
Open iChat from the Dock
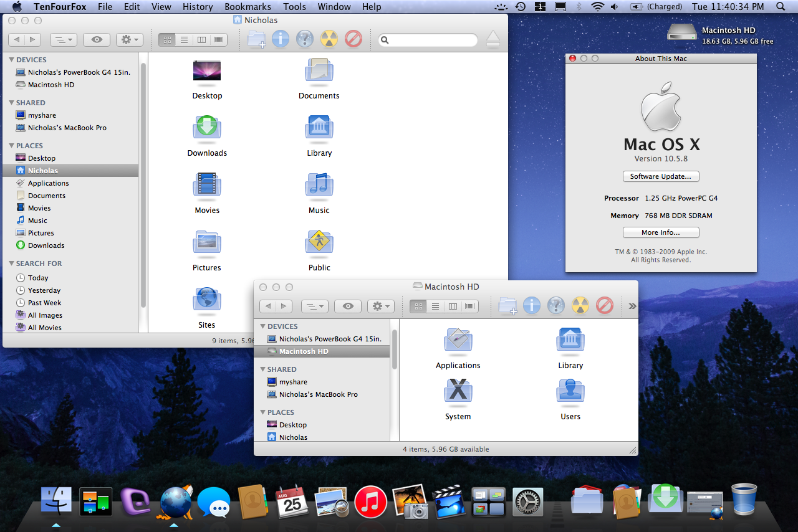[x=214, y=502]
